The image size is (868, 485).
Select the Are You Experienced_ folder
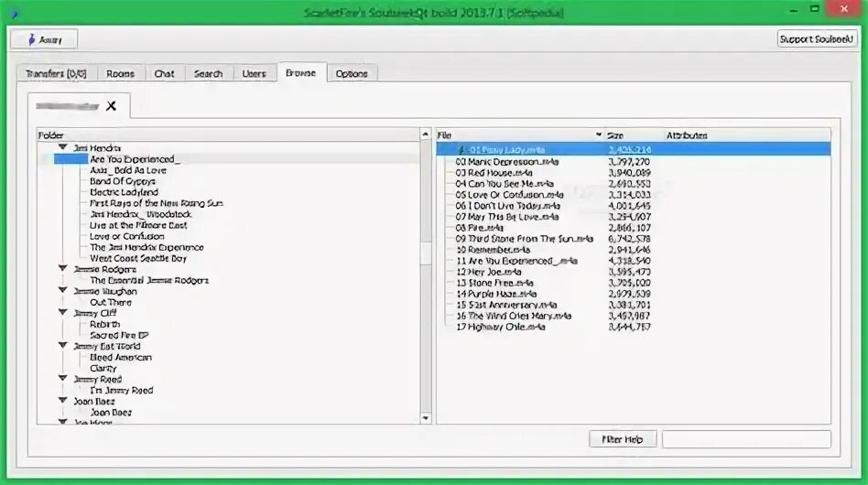136,159
